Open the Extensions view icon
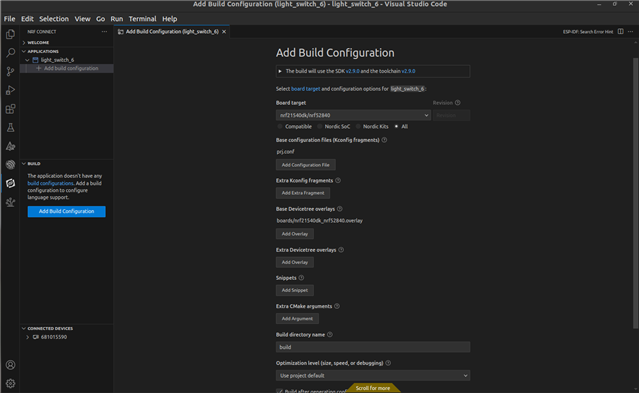This screenshot has width=639, height=393. [11, 109]
